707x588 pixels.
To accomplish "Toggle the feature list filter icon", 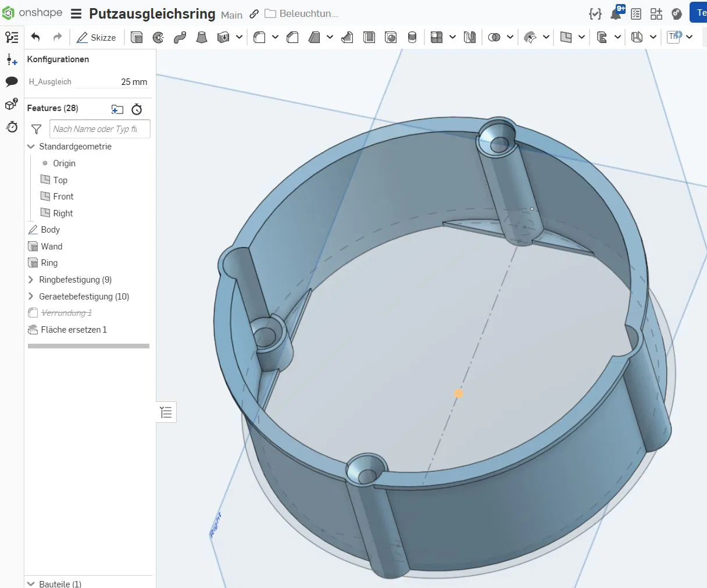I will [36, 129].
